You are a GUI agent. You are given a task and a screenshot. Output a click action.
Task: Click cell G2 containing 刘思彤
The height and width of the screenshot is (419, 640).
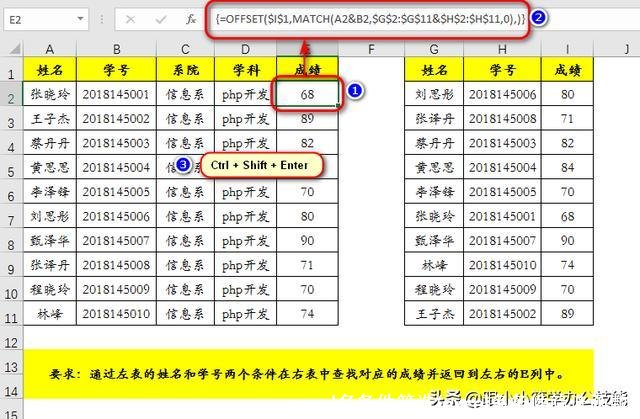tap(434, 94)
